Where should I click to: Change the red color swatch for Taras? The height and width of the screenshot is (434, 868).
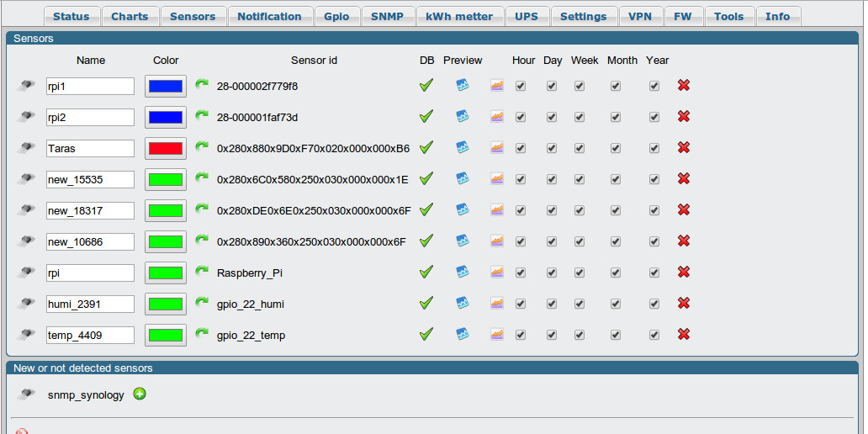[166, 148]
